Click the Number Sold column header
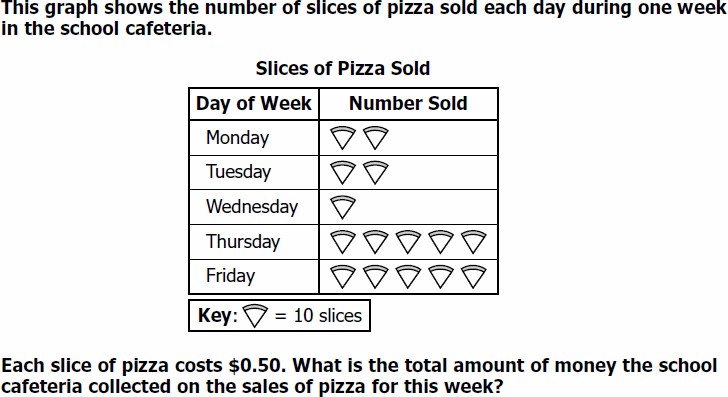728x397 pixels. [408, 104]
